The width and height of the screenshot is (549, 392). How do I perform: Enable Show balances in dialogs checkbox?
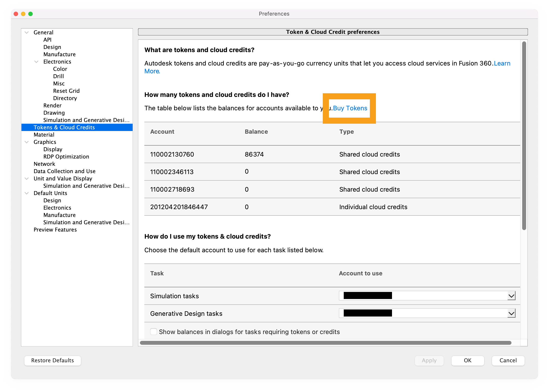point(154,332)
